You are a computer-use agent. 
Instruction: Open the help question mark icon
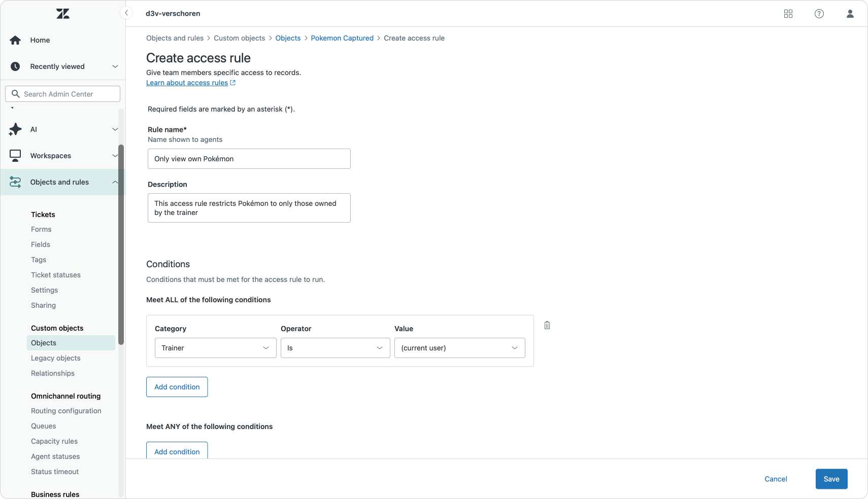pyautogui.click(x=819, y=14)
